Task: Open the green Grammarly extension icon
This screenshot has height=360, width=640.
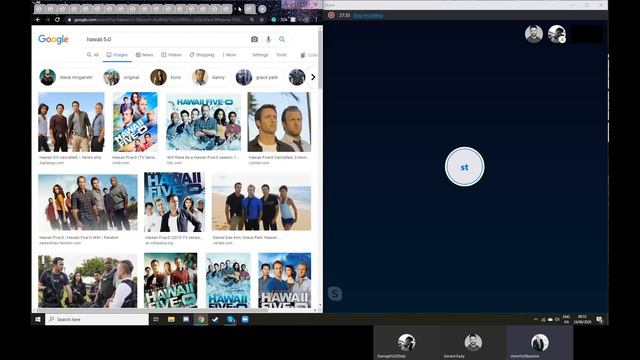Action: 273,20
